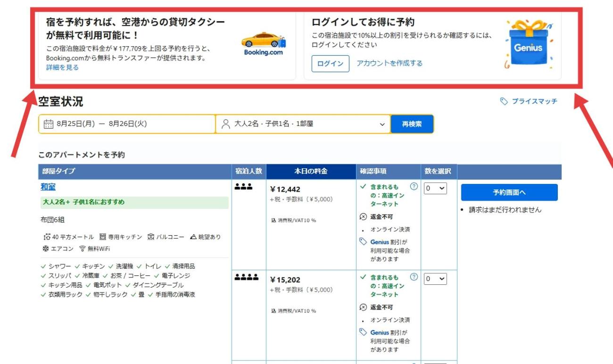The width and height of the screenshot is (613, 364).
Task: Click the three-person occupancy icon
Action: pyautogui.click(x=243, y=187)
